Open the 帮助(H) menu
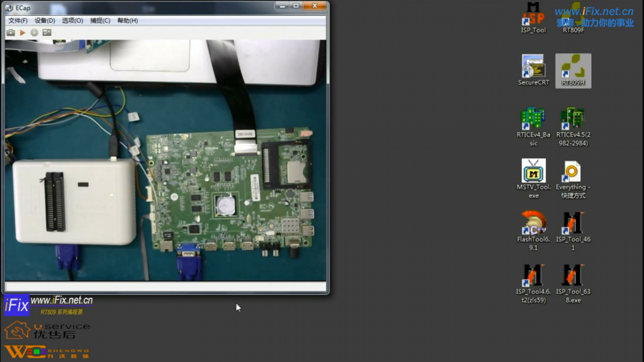 [x=128, y=21]
